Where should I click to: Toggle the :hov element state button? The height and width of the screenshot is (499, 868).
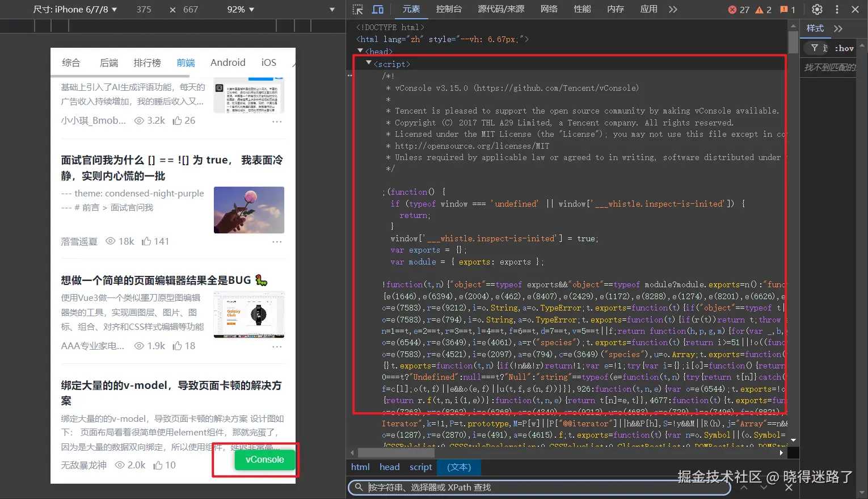844,48
